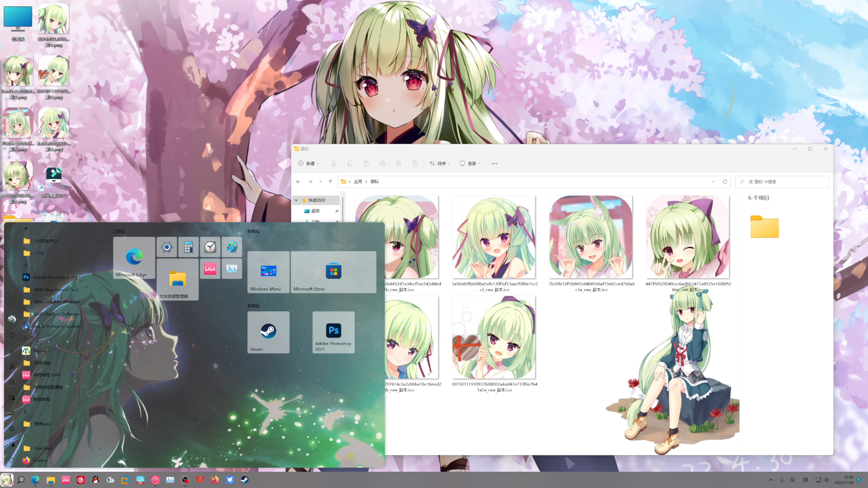Click the refresh icon in Explorer address bar
Screen dimensions: 868x488
pyautogui.click(x=725, y=182)
